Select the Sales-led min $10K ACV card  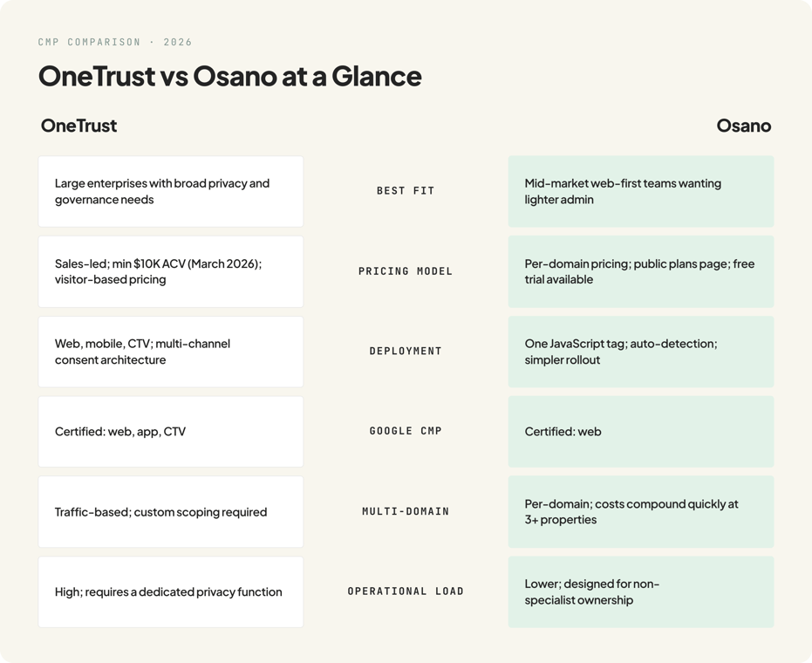171,271
